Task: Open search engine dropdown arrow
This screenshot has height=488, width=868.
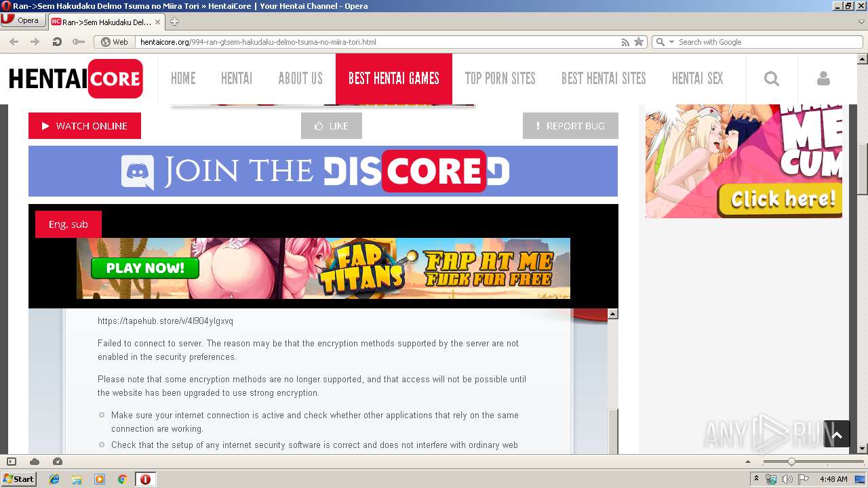Action: tap(672, 42)
